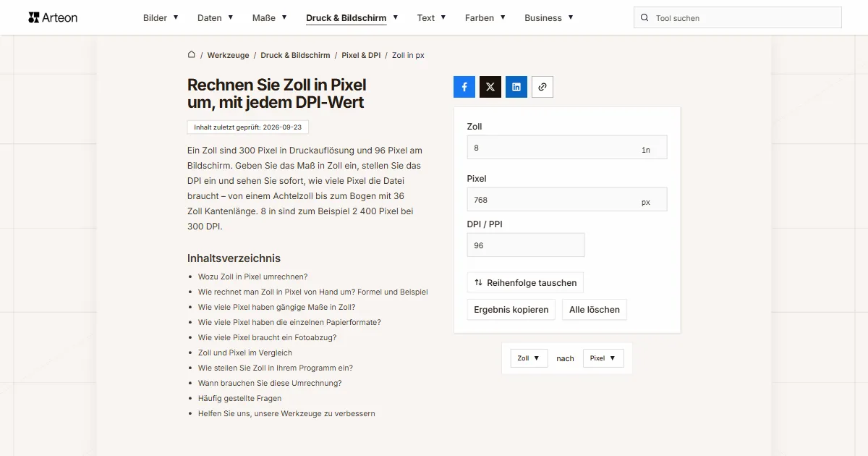Open the Text menu
Viewport: 868px width, 456px height.
432,18
